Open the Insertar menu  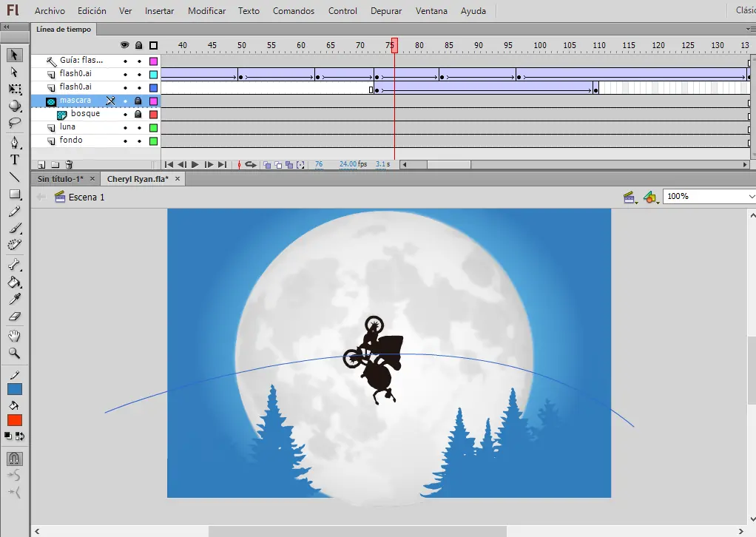(160, 10)
